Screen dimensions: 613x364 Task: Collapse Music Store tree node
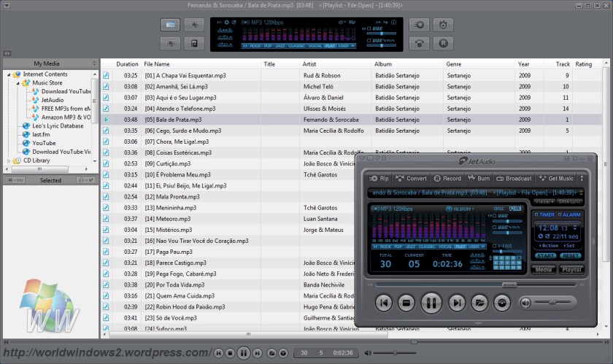click(18, 83)
